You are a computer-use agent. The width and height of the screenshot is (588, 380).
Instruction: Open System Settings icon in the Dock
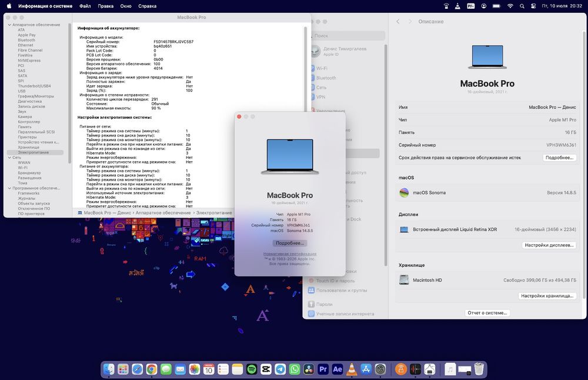(x=380, y=369)
